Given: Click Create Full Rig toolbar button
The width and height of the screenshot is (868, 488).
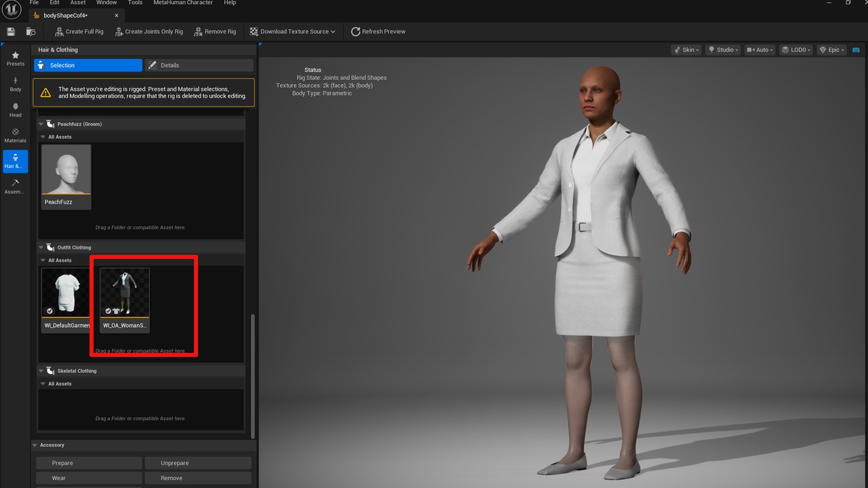Looking at the screenshot, I should click(79, 31).
